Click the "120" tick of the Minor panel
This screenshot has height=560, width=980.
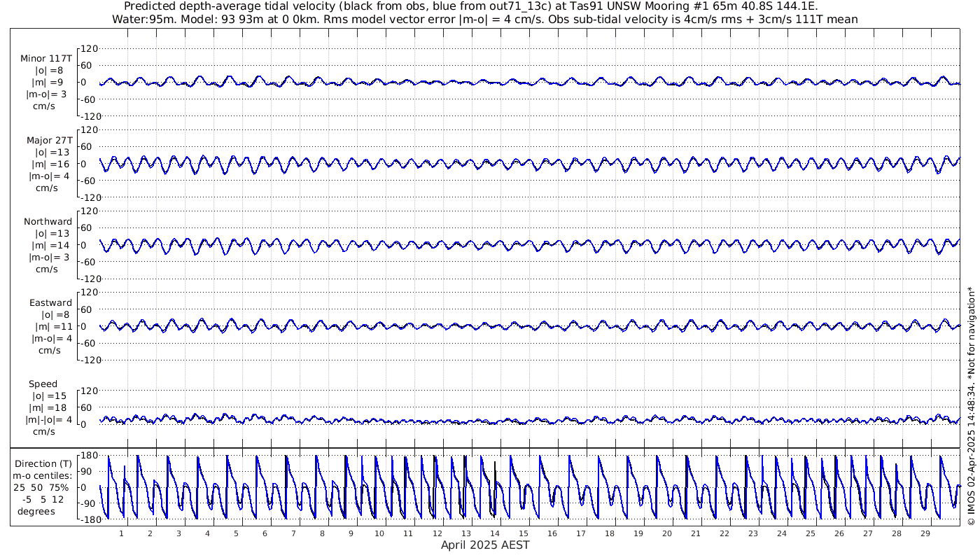[x=89, y=48]
